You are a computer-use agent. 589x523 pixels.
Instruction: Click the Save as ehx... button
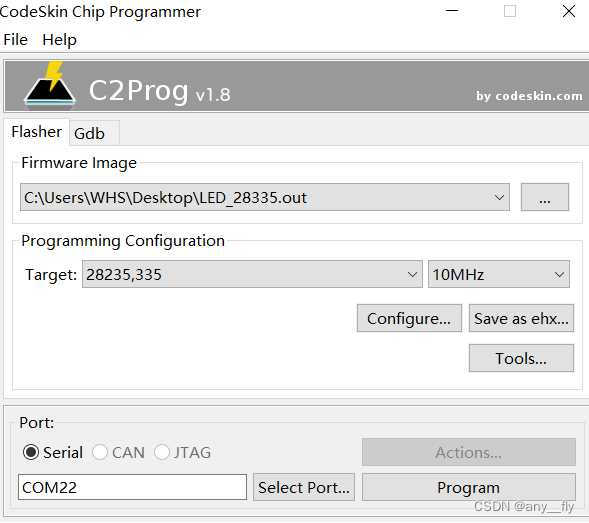tap(521, 318)
